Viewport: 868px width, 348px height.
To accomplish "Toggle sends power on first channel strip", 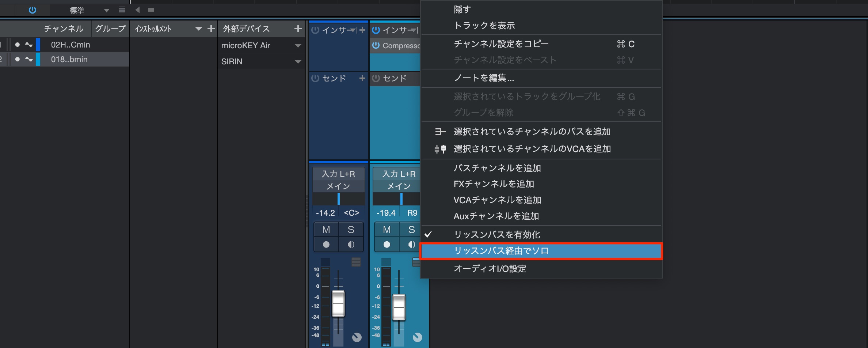I will tap(315, 78).
